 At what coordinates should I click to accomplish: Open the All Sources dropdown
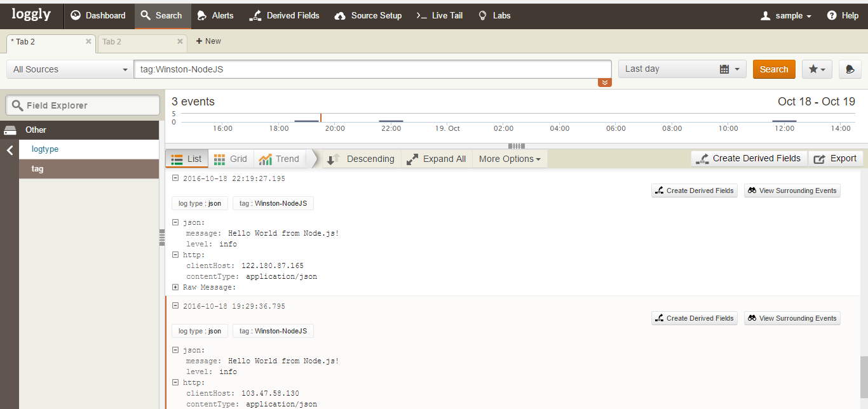[70, 69]
